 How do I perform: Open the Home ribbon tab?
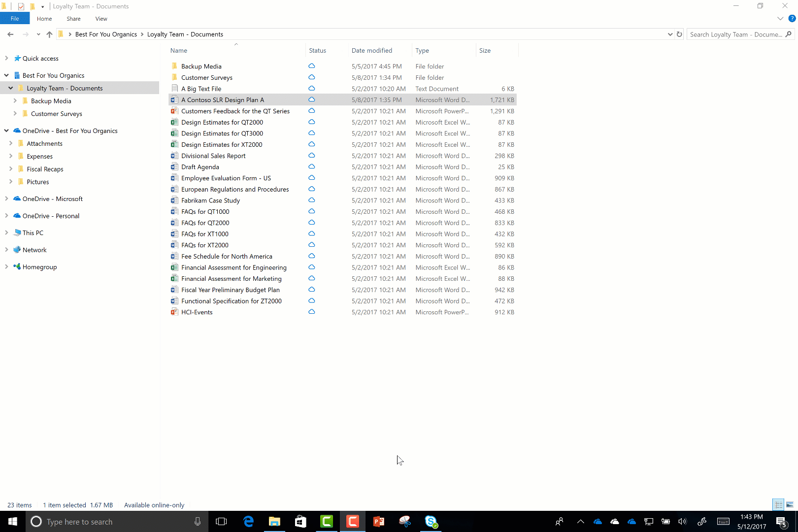tap(44, 19)
